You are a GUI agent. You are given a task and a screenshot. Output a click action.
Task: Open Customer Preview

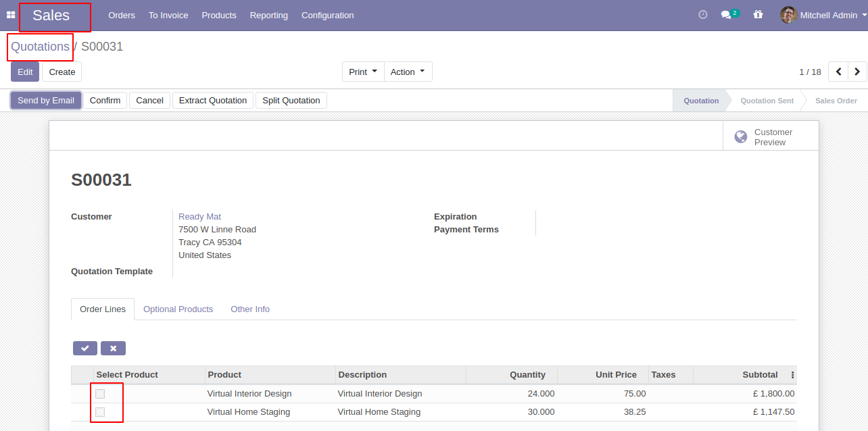click(771, 137)
